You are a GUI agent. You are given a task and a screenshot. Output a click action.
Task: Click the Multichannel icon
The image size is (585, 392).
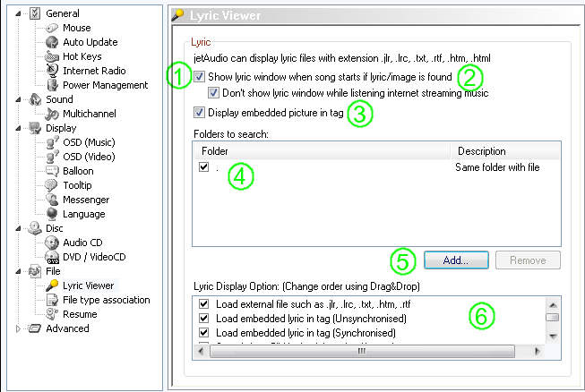point(52,114)
